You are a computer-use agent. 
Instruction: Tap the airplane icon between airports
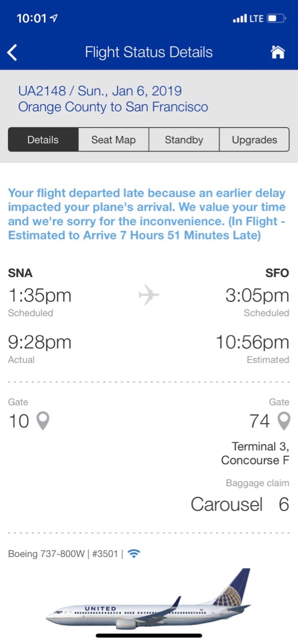pyautogui.click(x=149, y=295)
